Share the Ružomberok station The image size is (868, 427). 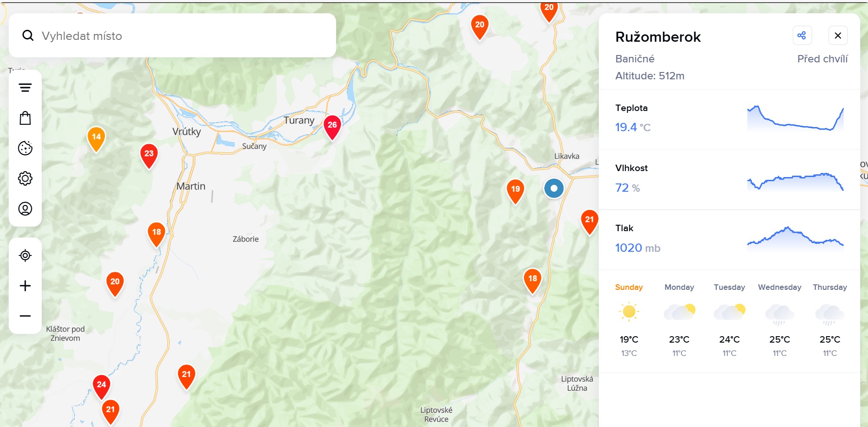click(x=802, y=35)
